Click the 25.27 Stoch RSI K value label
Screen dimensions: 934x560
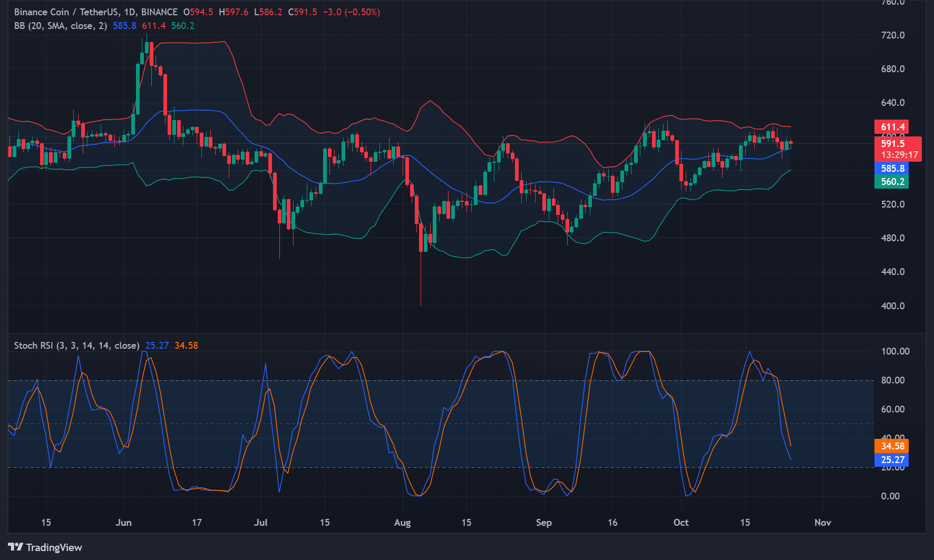[891, 459]
